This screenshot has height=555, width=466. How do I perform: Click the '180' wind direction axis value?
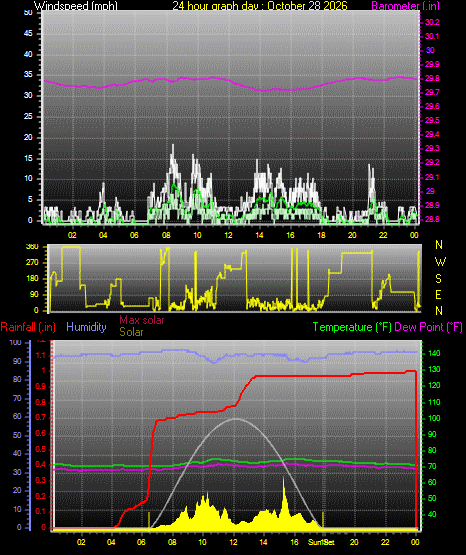(32, 279)
